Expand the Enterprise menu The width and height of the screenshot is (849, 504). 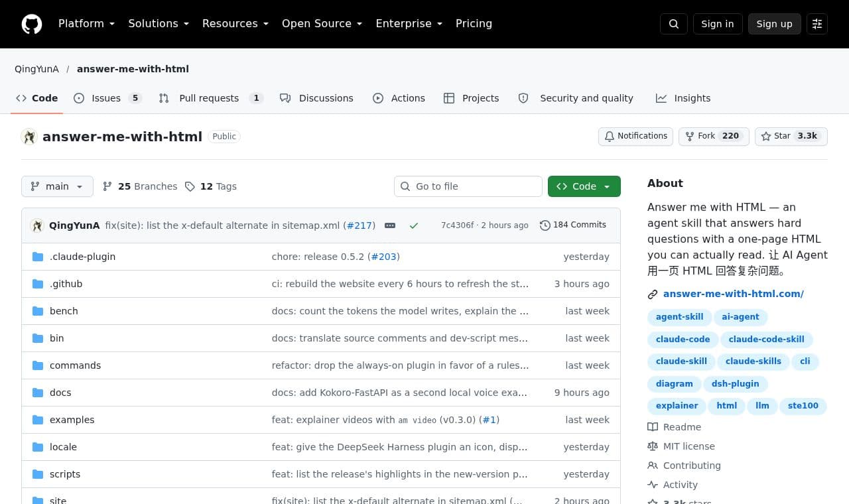[x=409, y=24]
